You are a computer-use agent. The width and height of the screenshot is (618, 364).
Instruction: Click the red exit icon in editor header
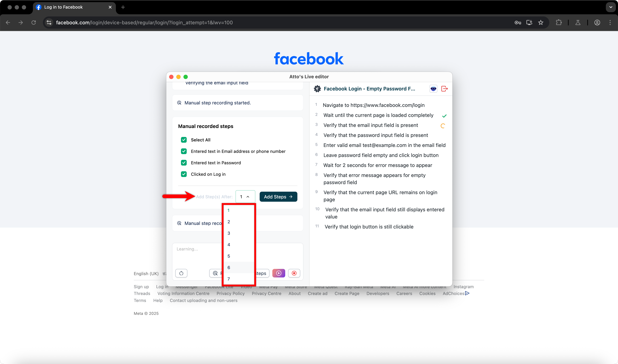coord(444,89)
